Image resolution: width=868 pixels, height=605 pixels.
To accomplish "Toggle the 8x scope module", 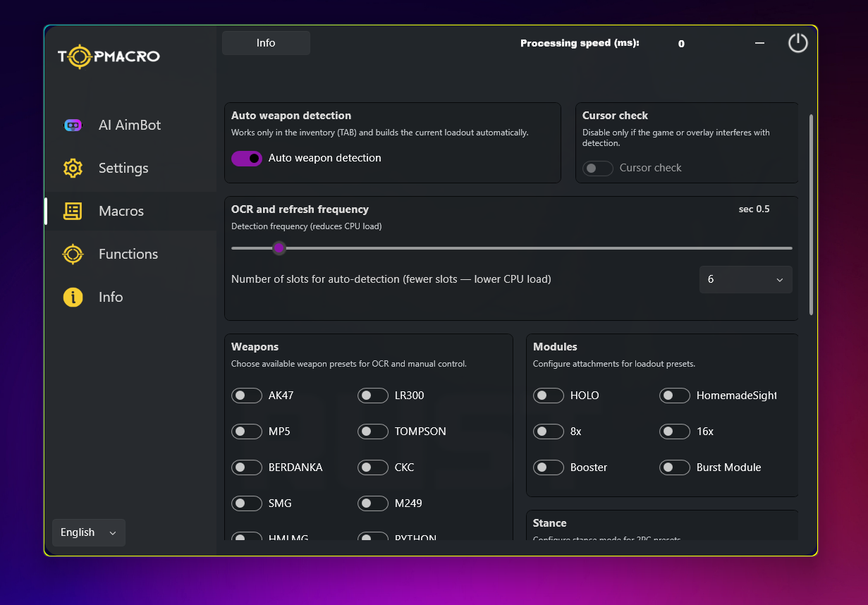I will pos(549,432).
